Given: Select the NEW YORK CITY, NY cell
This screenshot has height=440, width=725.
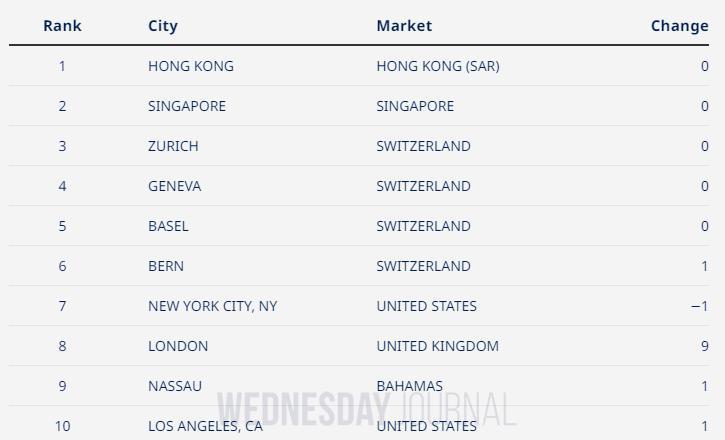Looking at the screenshot, I should [213, 306].
